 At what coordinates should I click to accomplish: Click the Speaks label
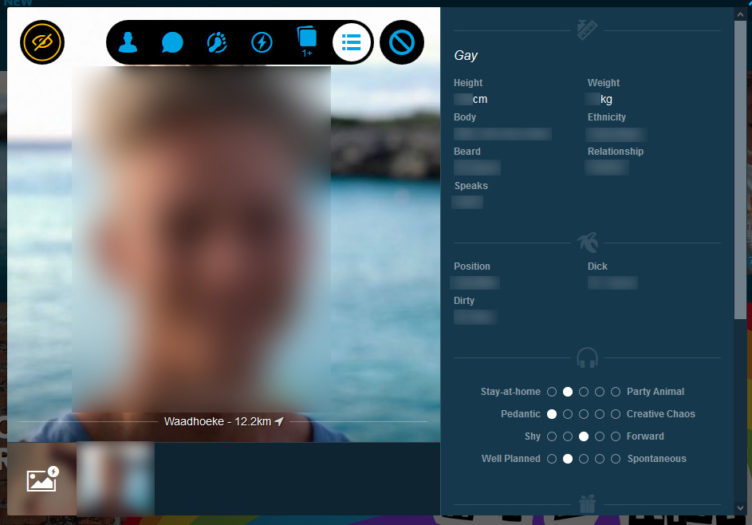tap(470, 186)
